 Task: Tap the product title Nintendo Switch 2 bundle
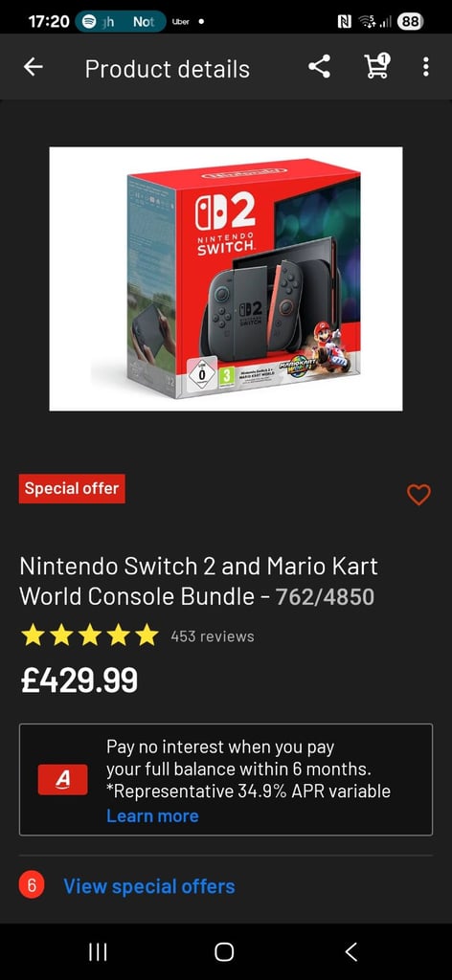pyautogui.click(x=199, y=581)
